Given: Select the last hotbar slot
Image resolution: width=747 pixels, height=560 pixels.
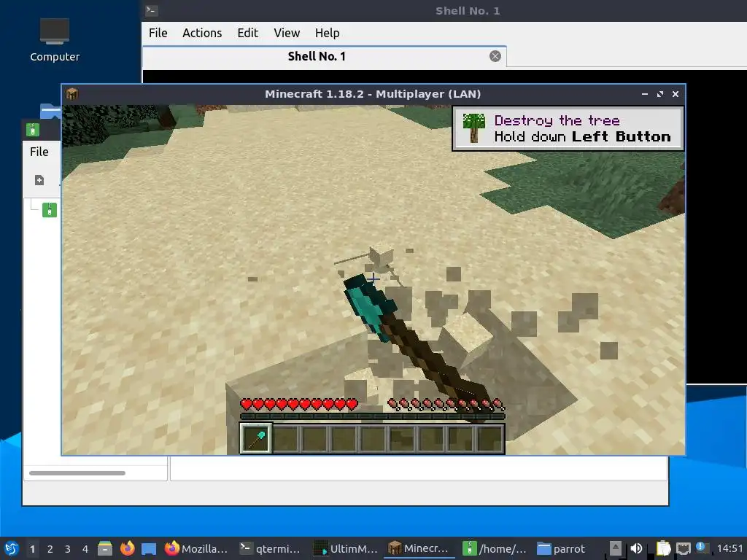Looking at the screenshot, I should click(x=489, y=438).
